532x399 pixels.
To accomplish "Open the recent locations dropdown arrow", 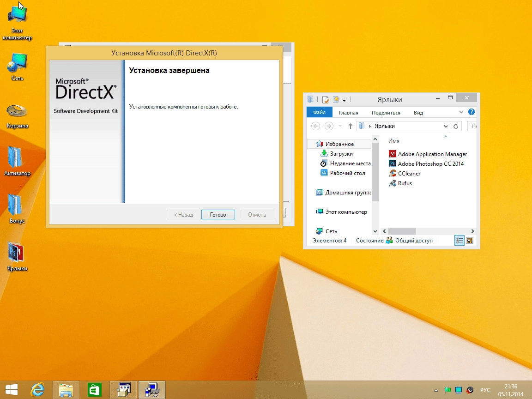I will (x=340, y=126).
